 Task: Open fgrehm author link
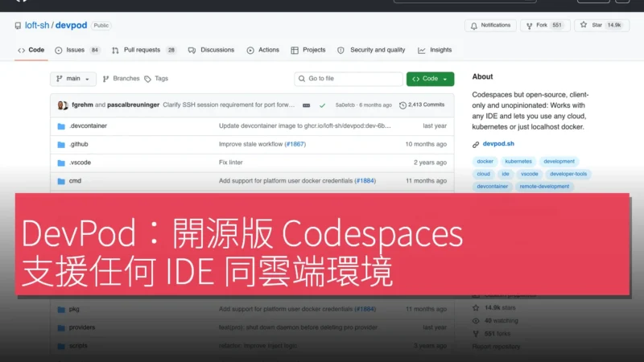pos(82,105)
